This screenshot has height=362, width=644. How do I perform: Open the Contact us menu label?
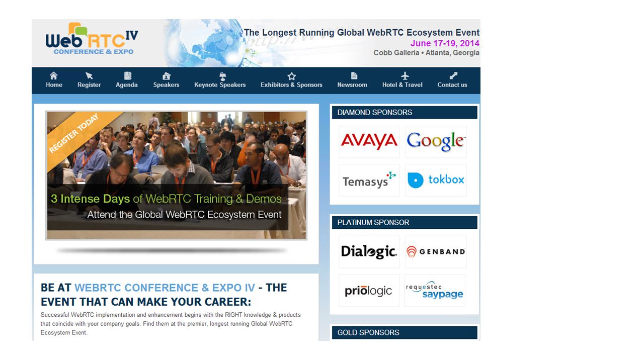click(x=452, y=85)
